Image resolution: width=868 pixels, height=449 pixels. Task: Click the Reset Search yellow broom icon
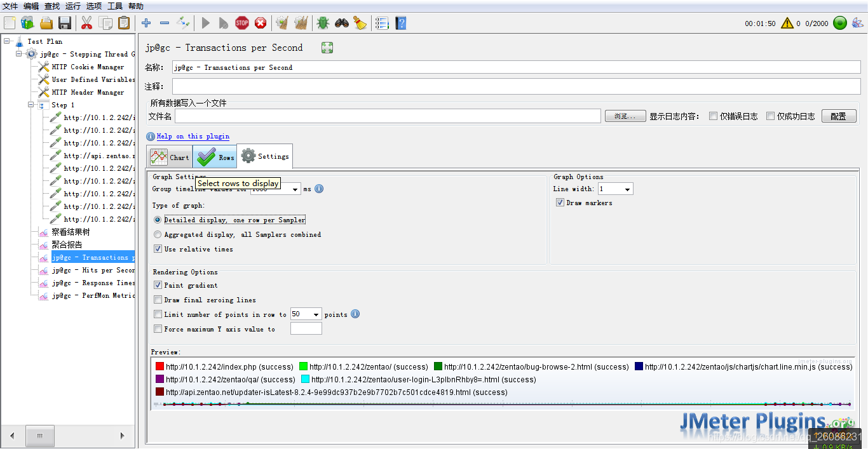(x=360, y=23)
